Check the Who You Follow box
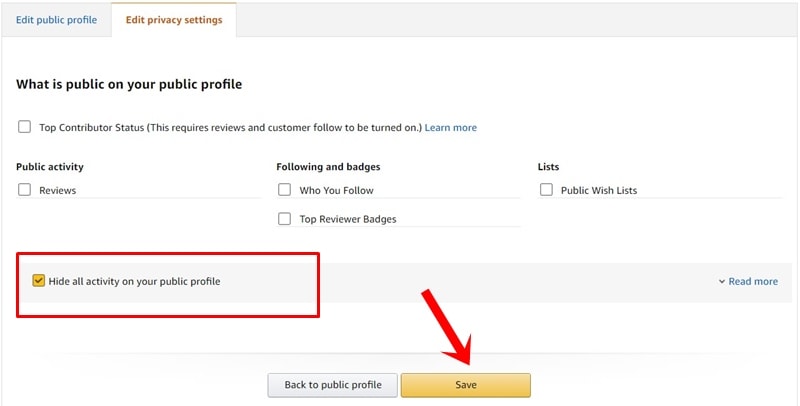 point(284,190)
